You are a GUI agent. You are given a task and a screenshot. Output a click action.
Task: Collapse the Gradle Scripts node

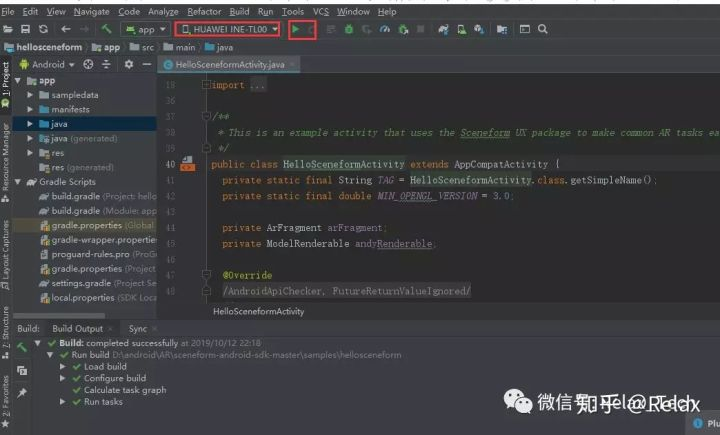(x=18, y=182)
